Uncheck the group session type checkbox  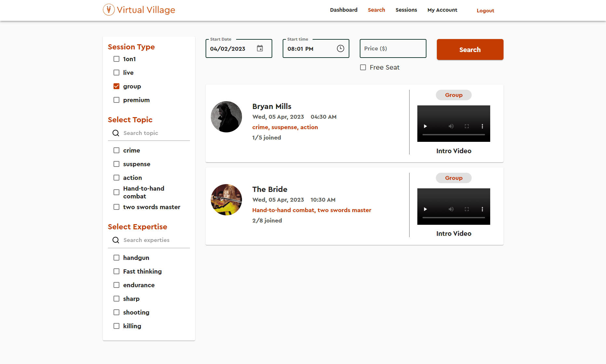(116, 86)
